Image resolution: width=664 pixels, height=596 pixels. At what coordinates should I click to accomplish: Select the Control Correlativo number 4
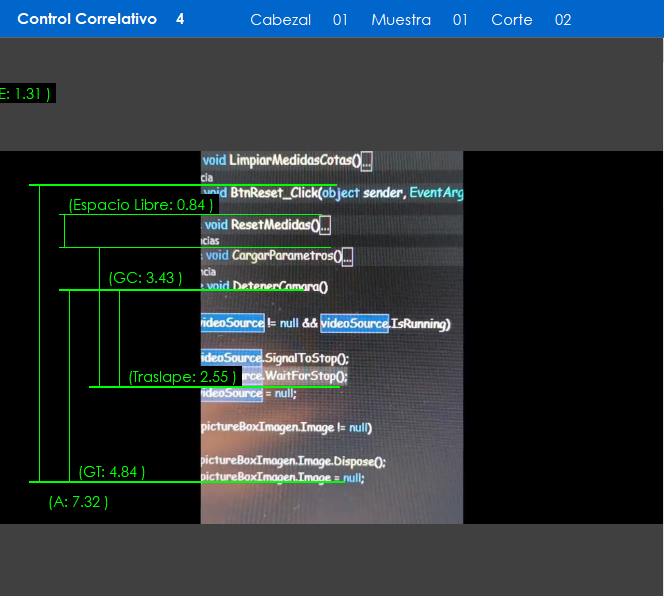[x=180, y=19]
